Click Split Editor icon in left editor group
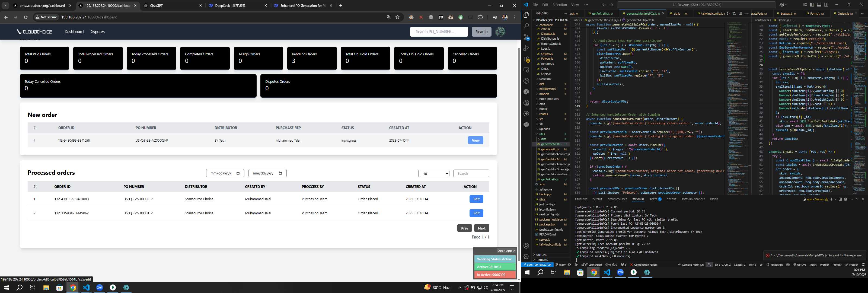 click(740, 14)
